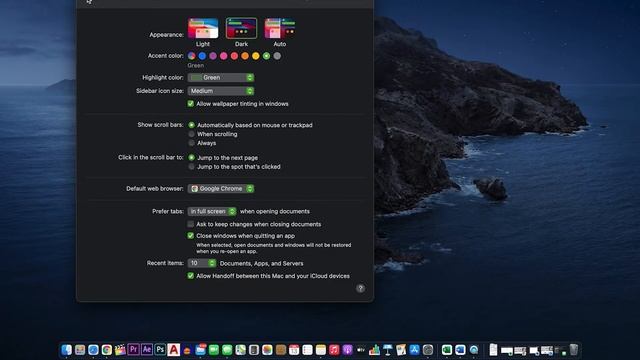Select the pink accent color
This screenshot has height=360, width=640.
point(224,56)
